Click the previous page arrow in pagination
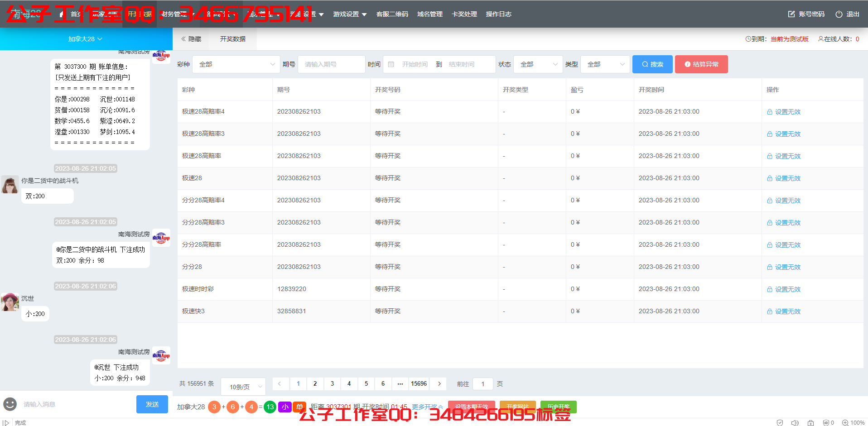Viewport: 868px width, 426px height. click(x=280, y=383)
